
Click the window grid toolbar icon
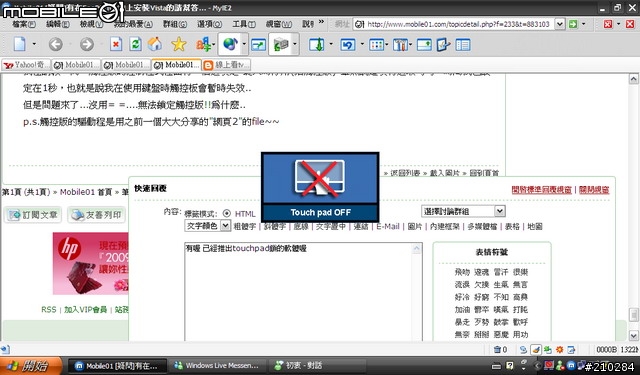(x=376, y=44)
